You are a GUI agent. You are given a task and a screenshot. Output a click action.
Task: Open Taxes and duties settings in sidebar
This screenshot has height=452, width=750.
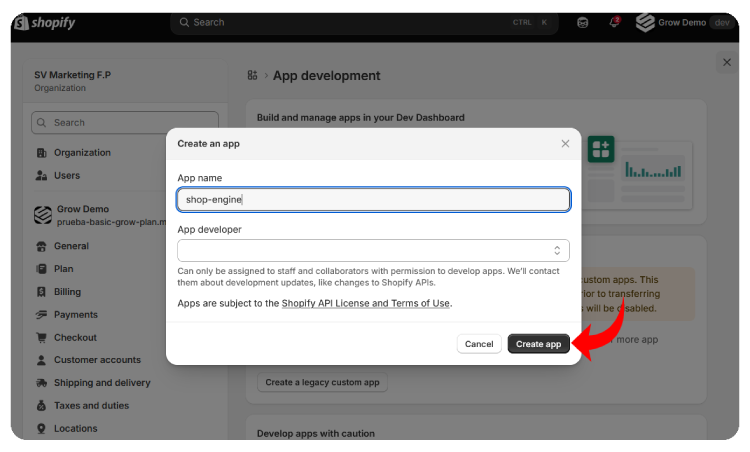tap(91, 406)
